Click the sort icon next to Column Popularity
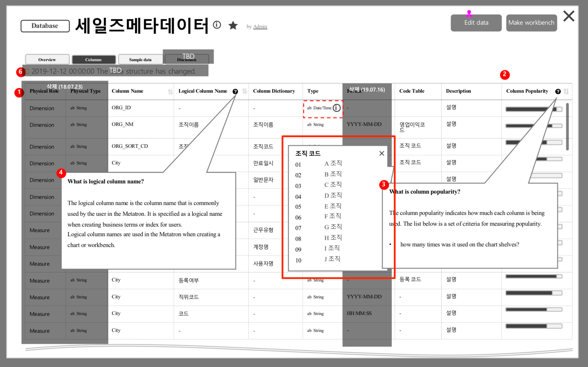 point(566,91)
